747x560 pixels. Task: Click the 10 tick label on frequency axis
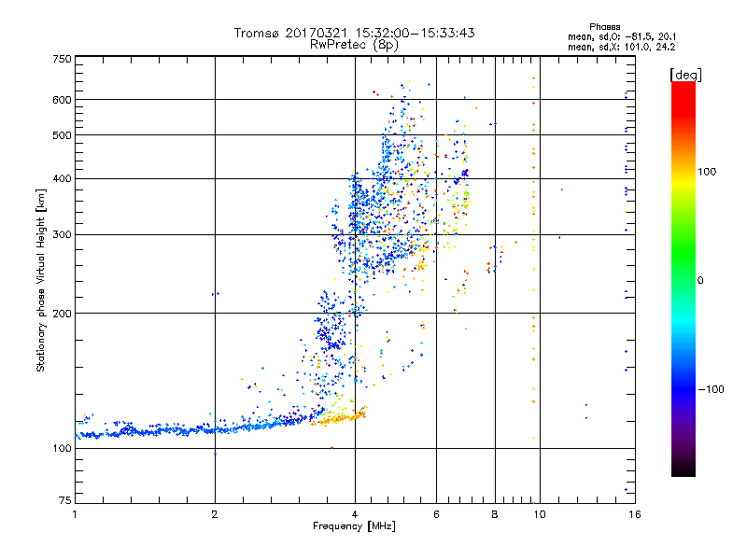click(x=539, y=514)
